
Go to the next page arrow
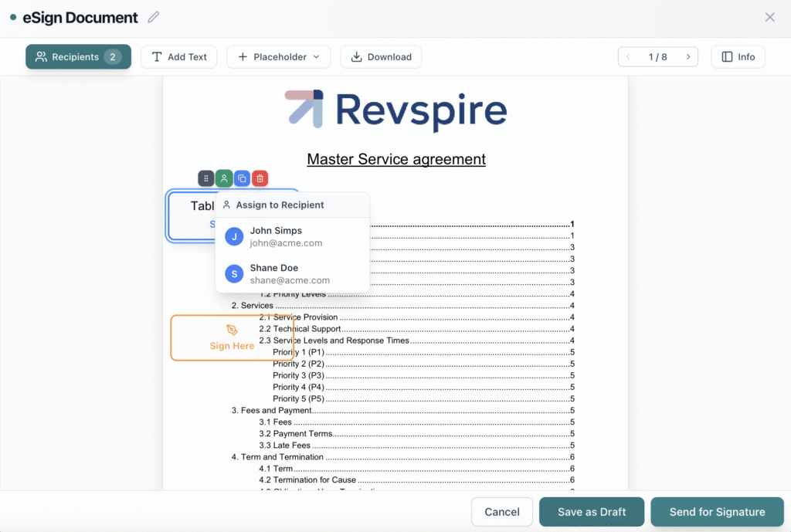(687, 57)
